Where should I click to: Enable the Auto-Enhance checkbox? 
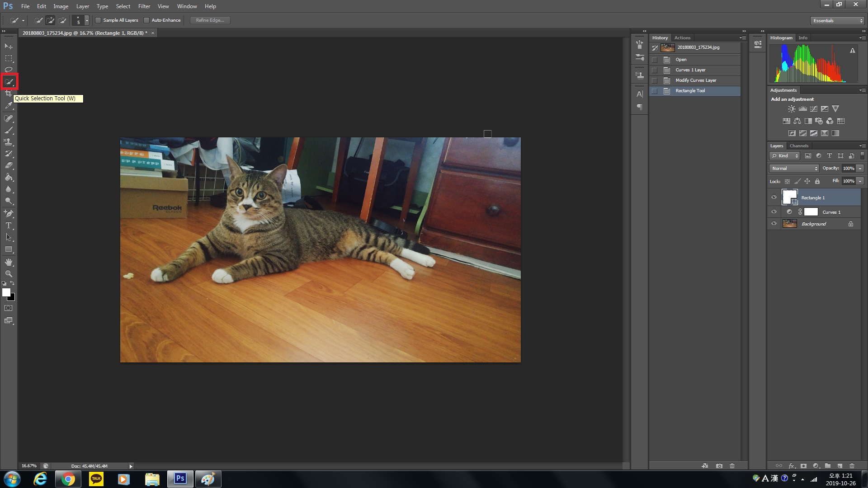pyautogui.click(x=146, y=20)
